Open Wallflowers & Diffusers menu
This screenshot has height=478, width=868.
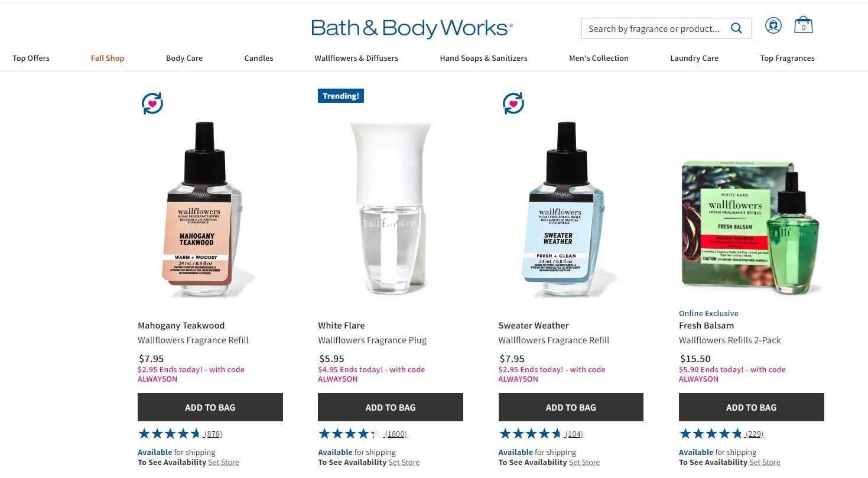pos(356,58)
